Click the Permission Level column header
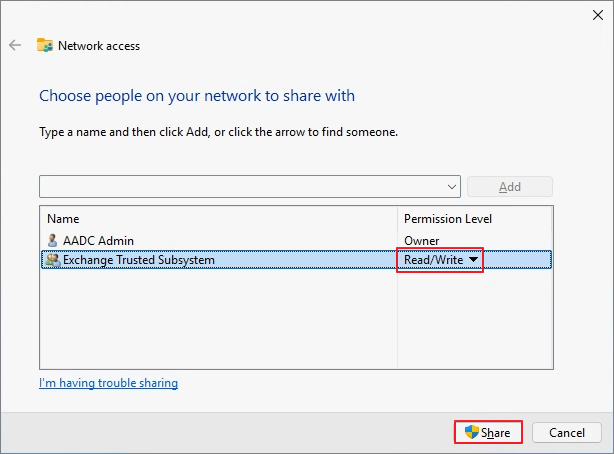 [x=474, y=219]
